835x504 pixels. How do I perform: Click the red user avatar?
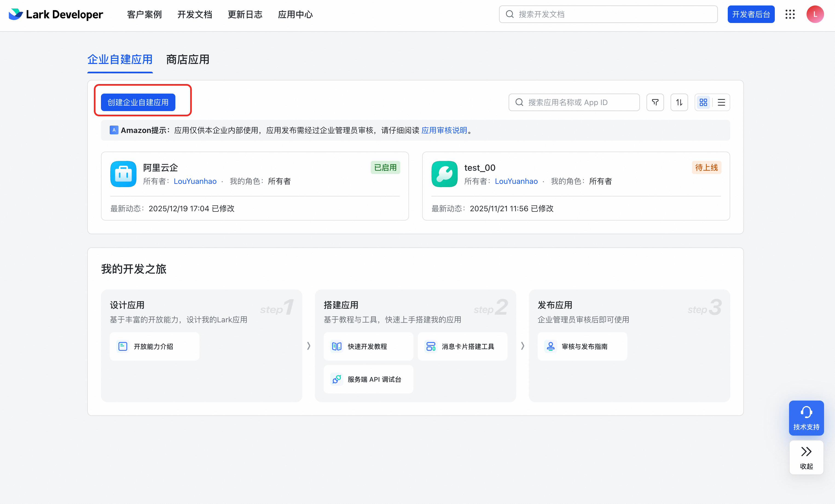tap(815, 14)
